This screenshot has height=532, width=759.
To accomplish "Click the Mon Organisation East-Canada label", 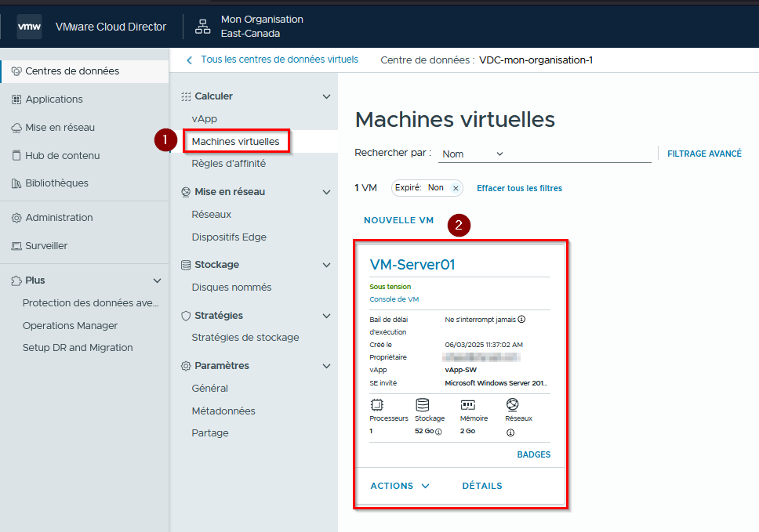I will click(262, 27).
